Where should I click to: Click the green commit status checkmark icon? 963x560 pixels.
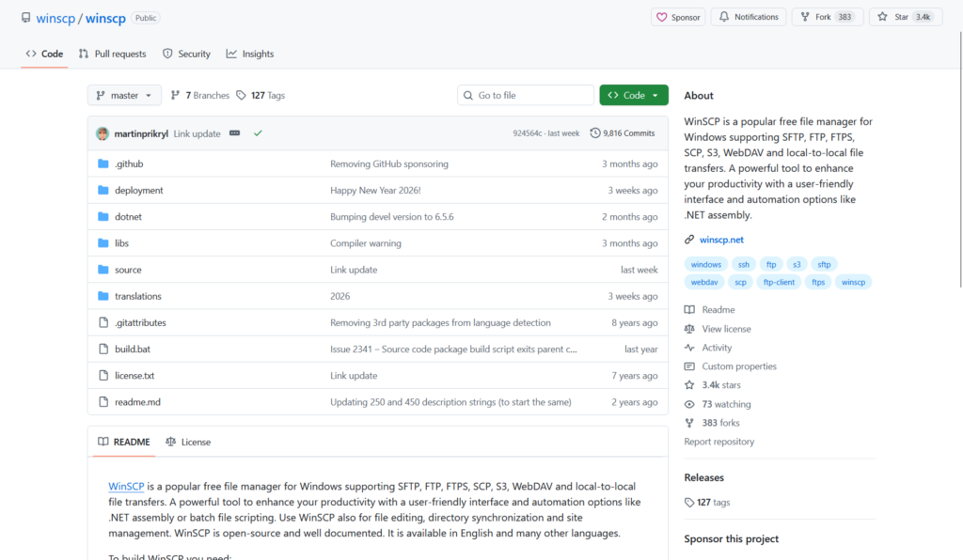pyautogui.click(x=258, y=133)
